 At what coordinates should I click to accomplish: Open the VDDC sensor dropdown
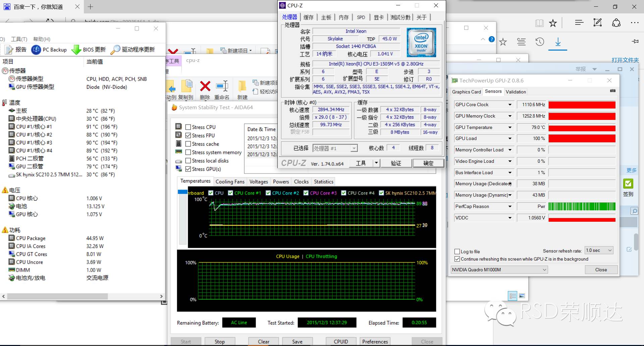[510, 218]
